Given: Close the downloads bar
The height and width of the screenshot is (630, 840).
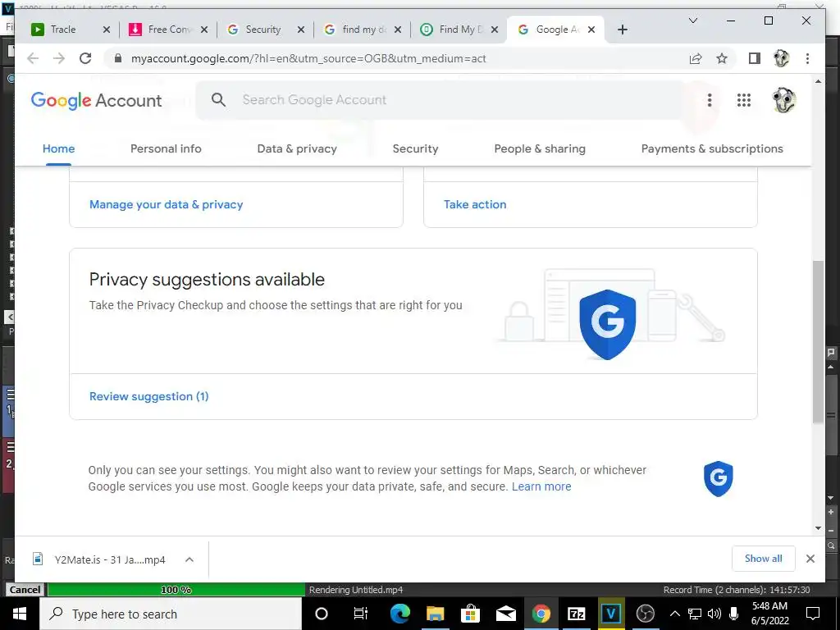Looking at the screenshot, I should [810, 559].
